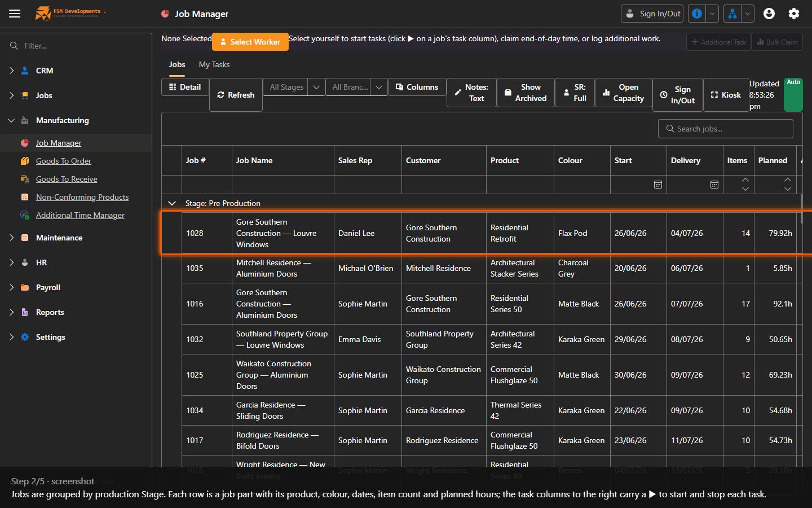Image resolution: width=812 pixels, height=508 pixels.
Task: Enter Kiosk mode
Action: click(x=726, y=95)
